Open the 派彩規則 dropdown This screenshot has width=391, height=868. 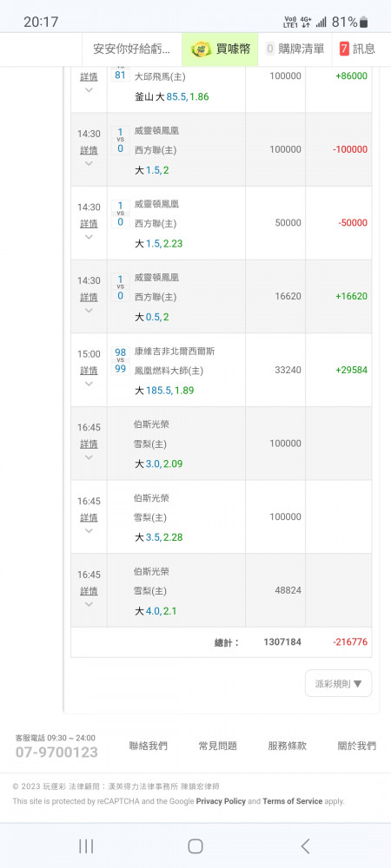[338, 683]
